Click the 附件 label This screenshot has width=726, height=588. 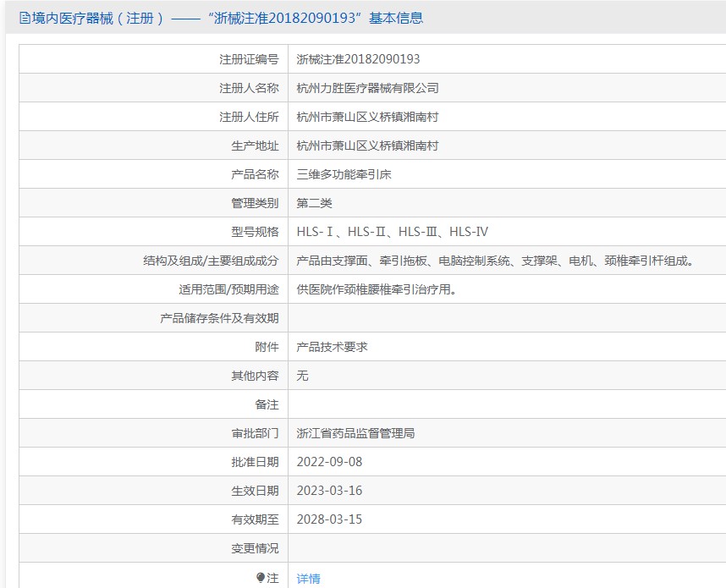pos(267,347)
